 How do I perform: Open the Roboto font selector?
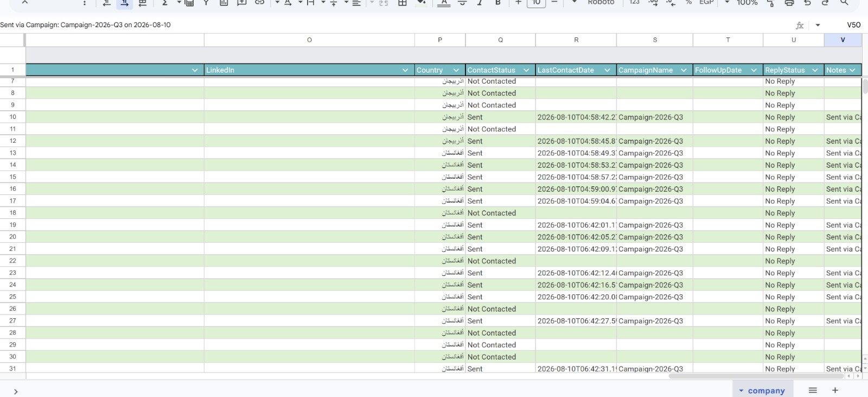pos(601,3)
